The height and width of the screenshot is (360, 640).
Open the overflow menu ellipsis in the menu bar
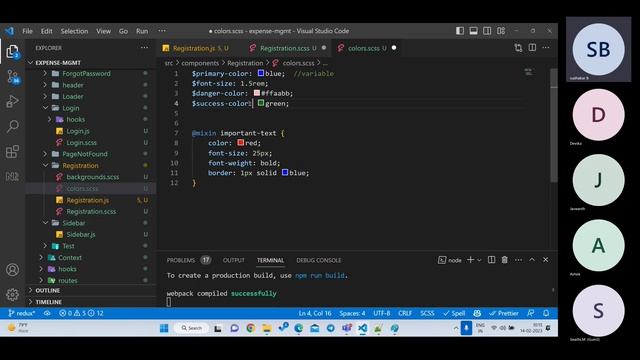coord(162,31)
